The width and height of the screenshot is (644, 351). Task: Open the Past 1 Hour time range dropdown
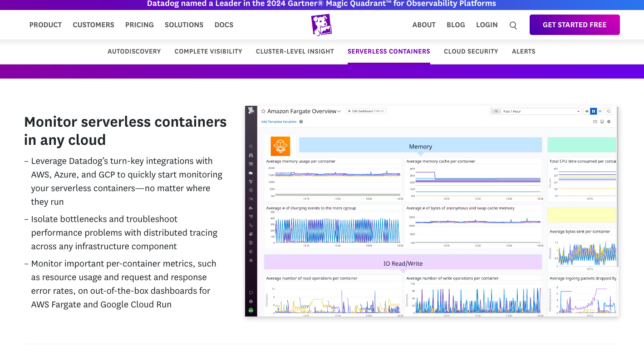point(536,111)
